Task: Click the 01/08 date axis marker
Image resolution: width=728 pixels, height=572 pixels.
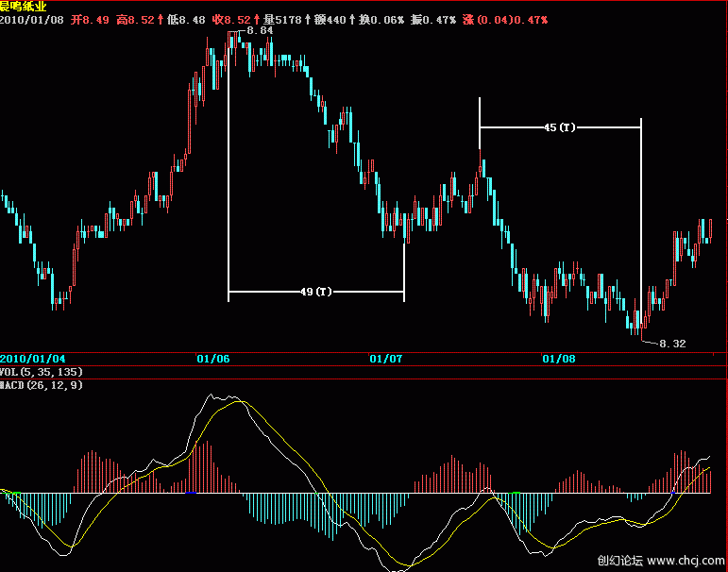Action: (x=558, y=359)
